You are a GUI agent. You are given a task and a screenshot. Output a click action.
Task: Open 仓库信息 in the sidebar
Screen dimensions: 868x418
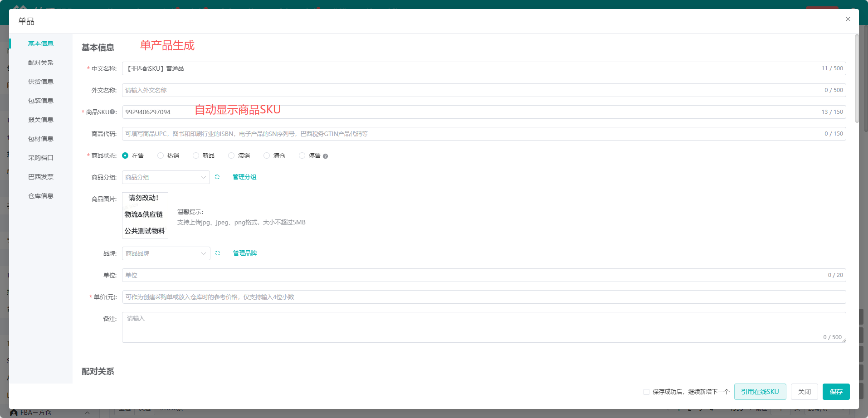[x=41, y=196]
